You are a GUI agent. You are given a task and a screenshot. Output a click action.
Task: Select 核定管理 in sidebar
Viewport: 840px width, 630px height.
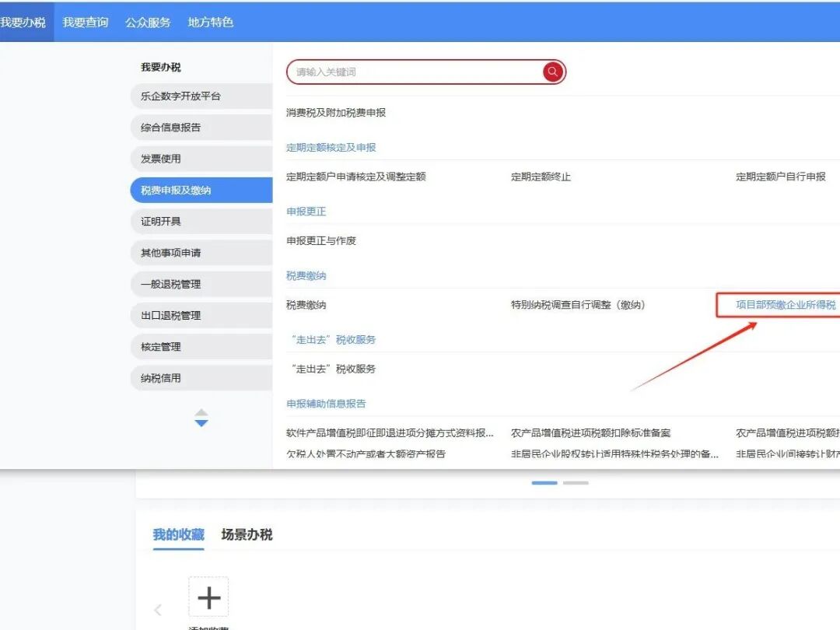pos(201,347)
